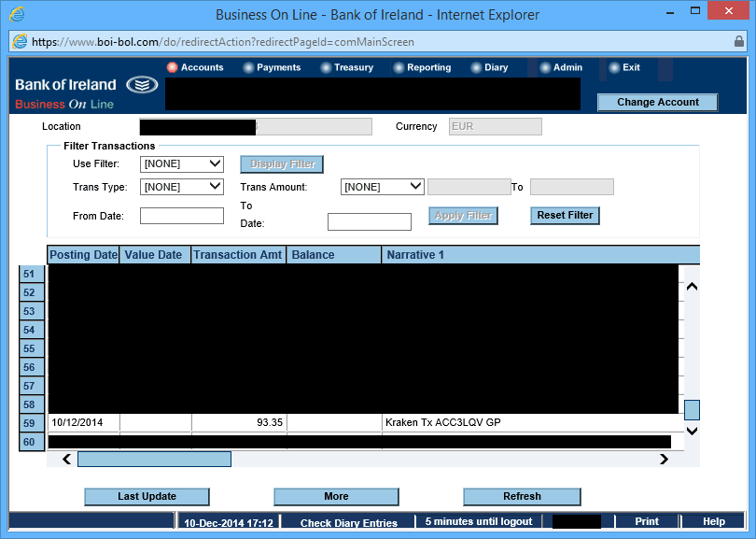Viewport: 756px width, 539px height.
Task: Click the 93.35 transaction amount cell
Action: pos(239,423)
